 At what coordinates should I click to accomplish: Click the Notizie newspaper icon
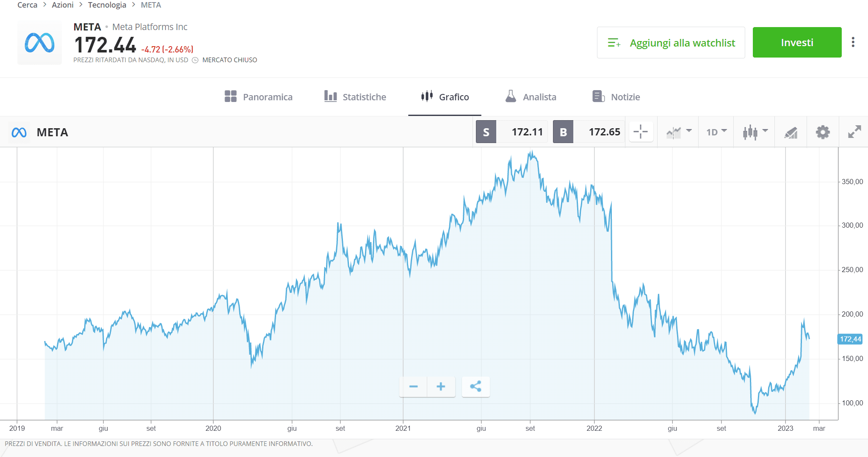tap(598, 96)
